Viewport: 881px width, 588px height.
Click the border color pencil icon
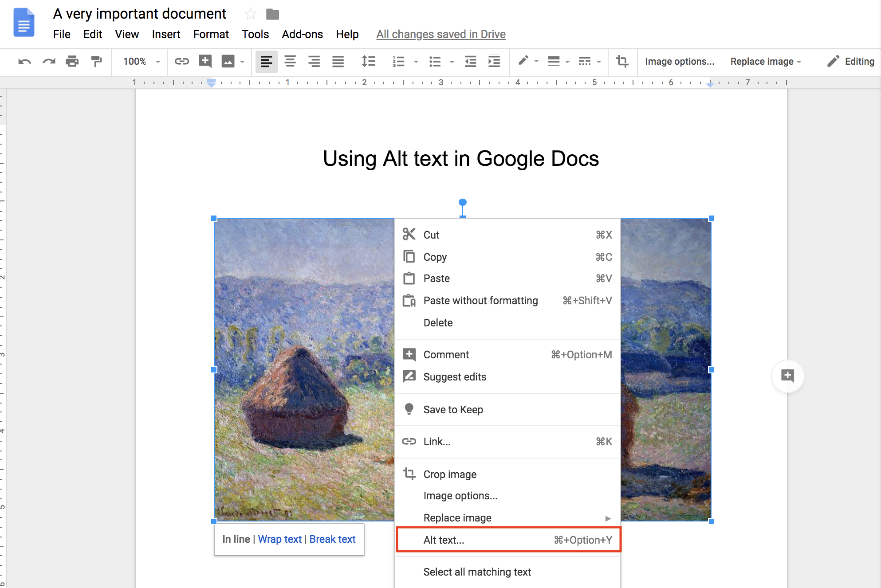(523, 60)
